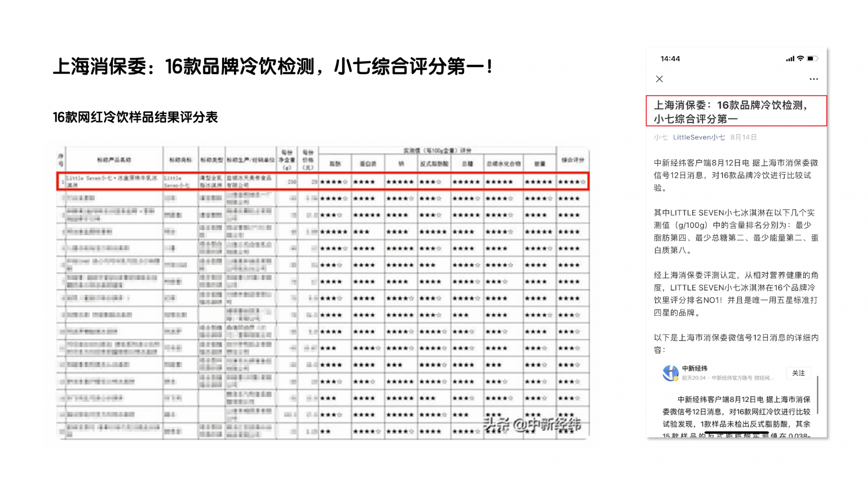The height and width of the screenshot is (488, 868).
Task: Open the three-dot more options menu
Action: tap(814, 79)
